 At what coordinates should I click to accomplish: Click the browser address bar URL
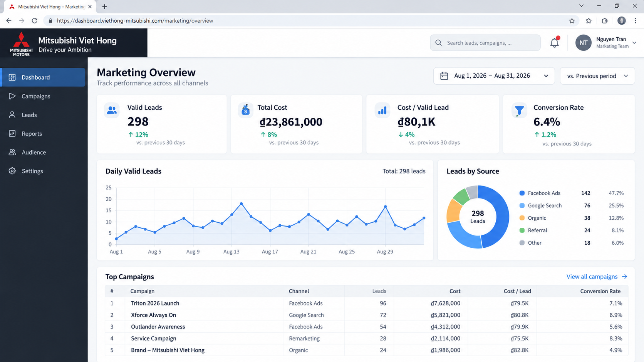click(x=135, y=21)
